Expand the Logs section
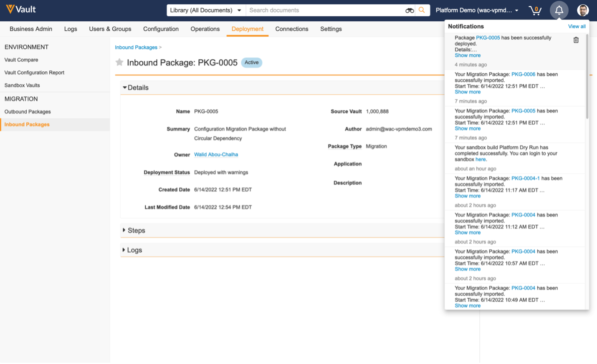Screen dimensions: 597x364 pyautogui.click(x=132, y=250)
